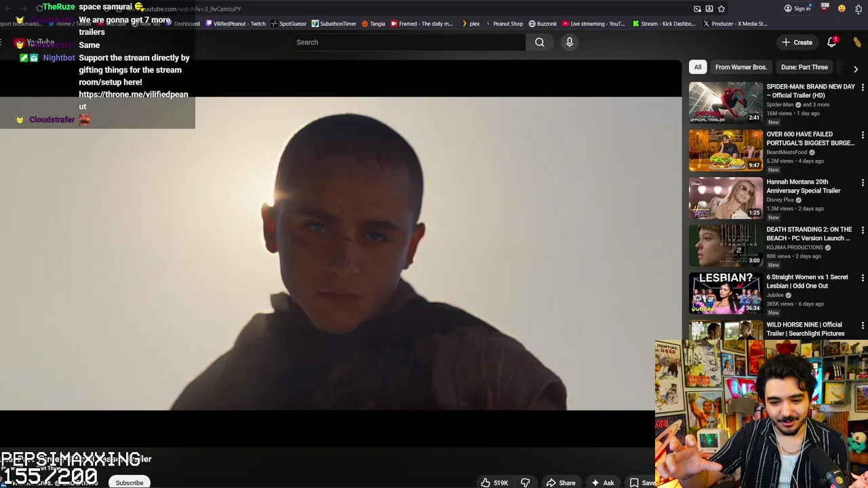The image size is (868, 488).
Task: Open more options for Portugal burger video
Action: click(x=863, y=135)
